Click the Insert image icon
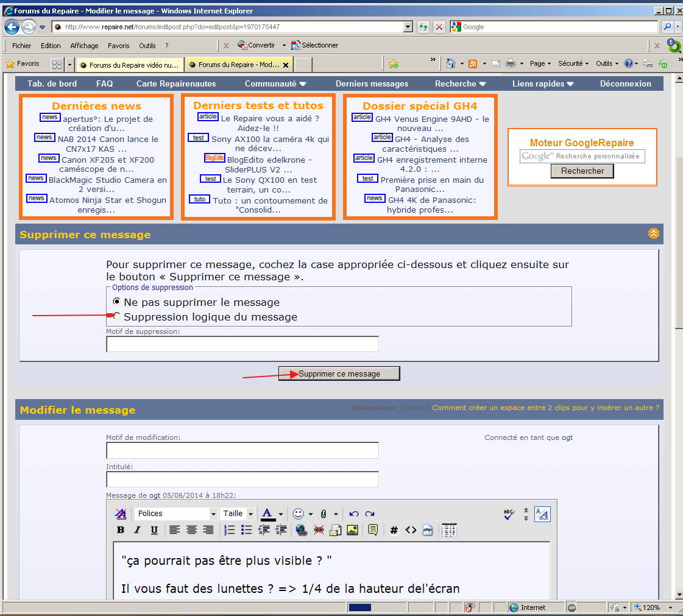The image size is (683, 616). point(352,530)
